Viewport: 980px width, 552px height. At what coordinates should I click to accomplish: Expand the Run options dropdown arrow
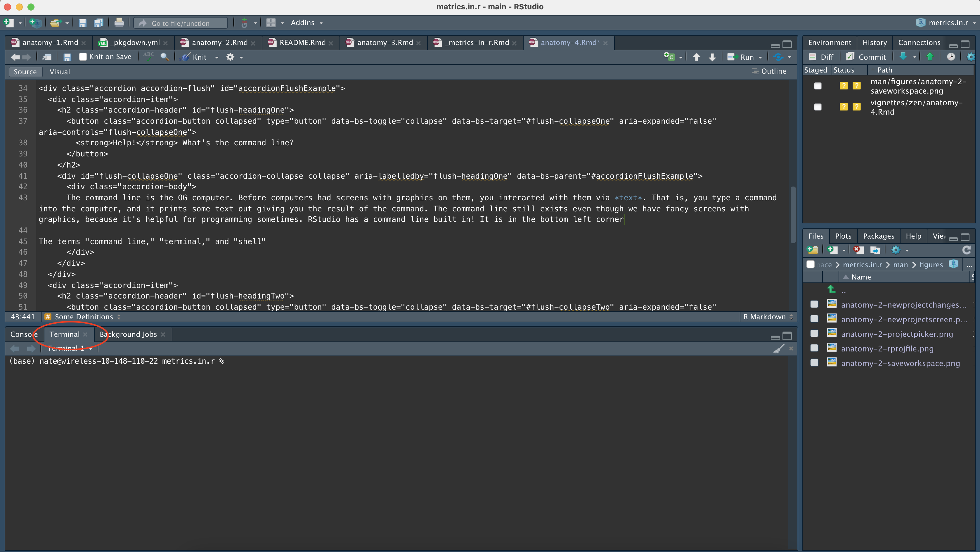[760, 58]
